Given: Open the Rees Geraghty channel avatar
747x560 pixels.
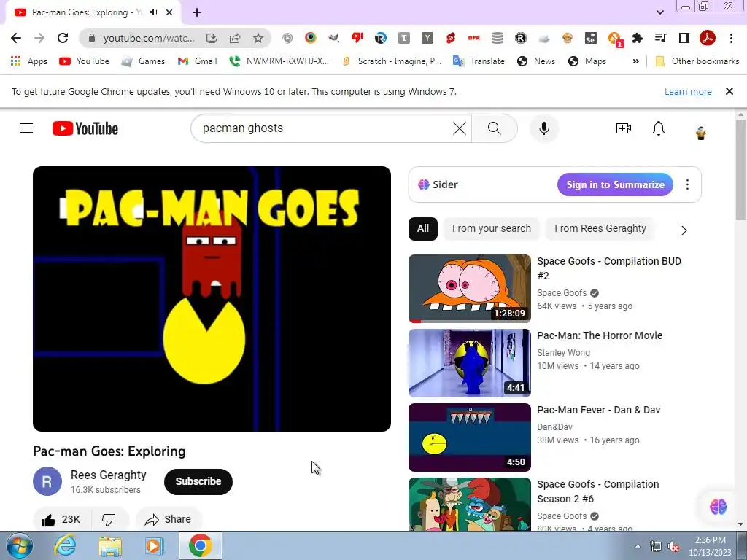Looking at the screenshot, I should point(47,481).
